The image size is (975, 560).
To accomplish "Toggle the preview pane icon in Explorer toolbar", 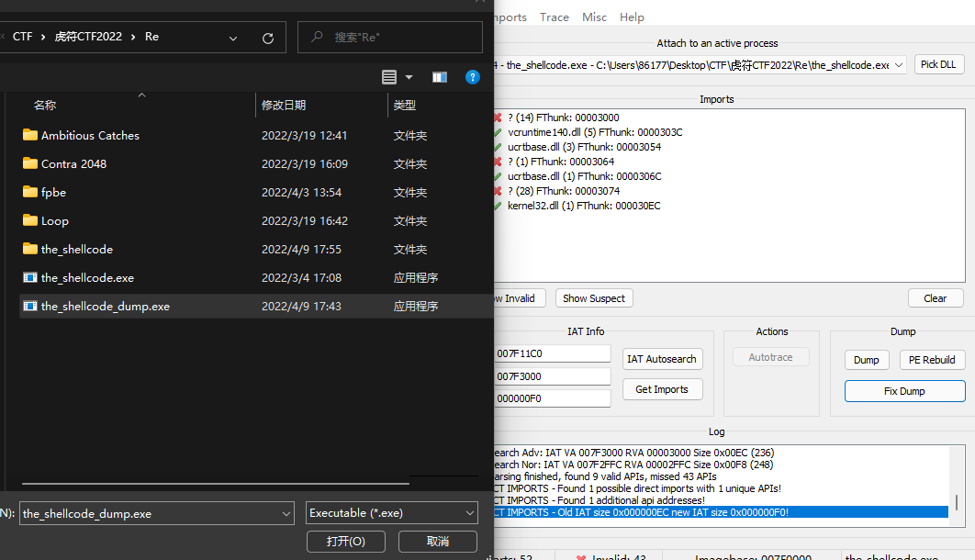I will pyautogui.click(x=439, y=77).
